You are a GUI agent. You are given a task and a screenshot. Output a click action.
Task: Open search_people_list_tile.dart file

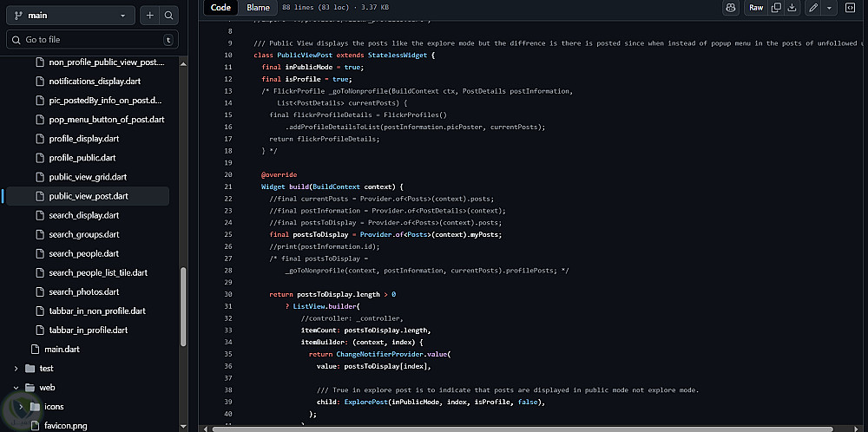99,272
